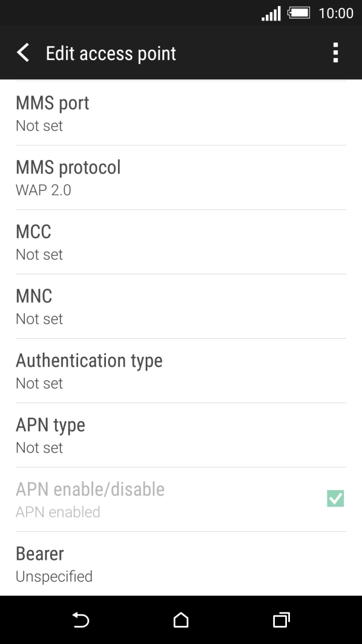Toggle the APN enabled checkbox

tap(335, 499)
